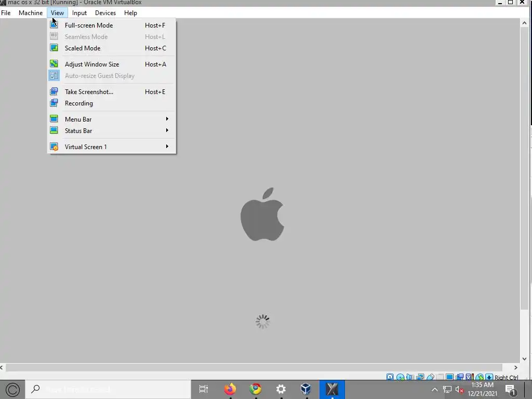Click the Mac OS X VM taskbar button
Viewport: 532px width, 399px height.
tap(332, 389)
